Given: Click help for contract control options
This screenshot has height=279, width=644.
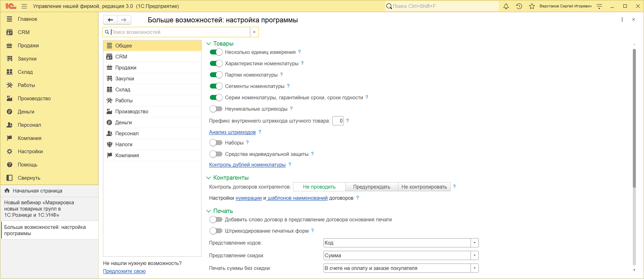Looking at the screenshot, I should click(454, 187).
